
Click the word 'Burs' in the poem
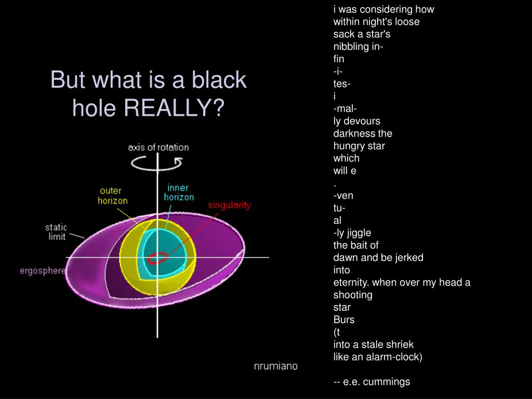[x=344, y=320]
